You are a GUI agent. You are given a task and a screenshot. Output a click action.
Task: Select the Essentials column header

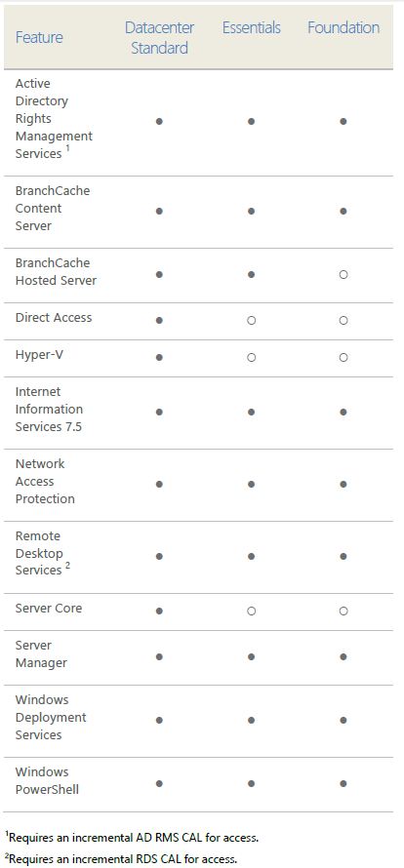coord(252,27)
